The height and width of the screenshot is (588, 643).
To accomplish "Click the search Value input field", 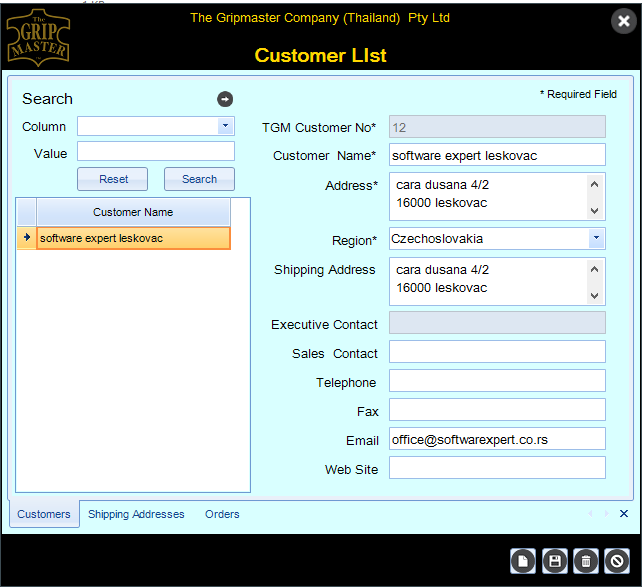I will (x=156, y=151).
